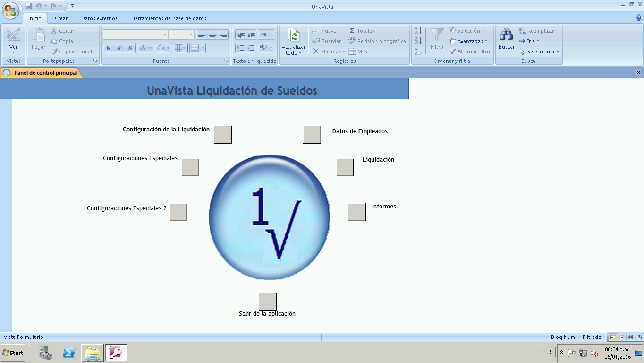Open the Crear ribbon tab
The image size is (644, 363).
coord(61,18)
